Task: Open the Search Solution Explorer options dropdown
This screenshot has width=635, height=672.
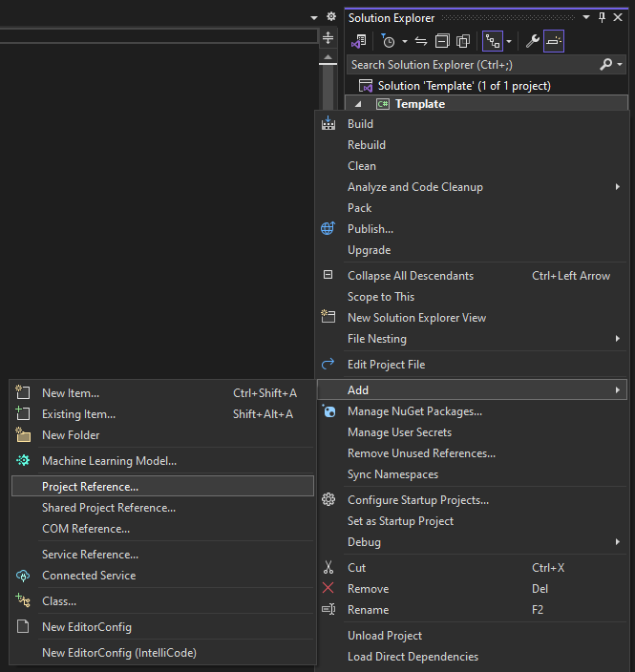Action: click(620, 65)
